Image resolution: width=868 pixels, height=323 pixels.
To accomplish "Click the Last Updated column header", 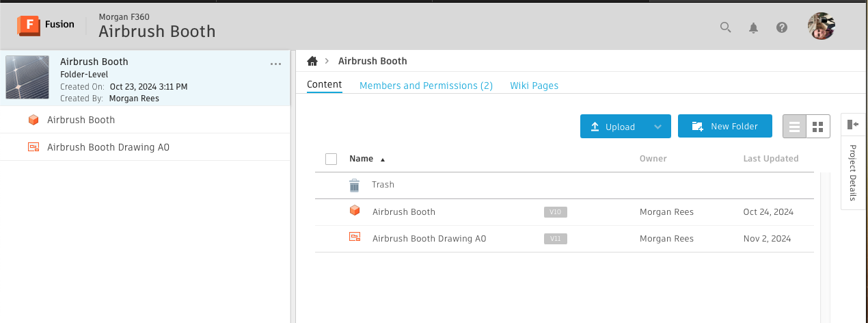I will (x=770, y=159).
